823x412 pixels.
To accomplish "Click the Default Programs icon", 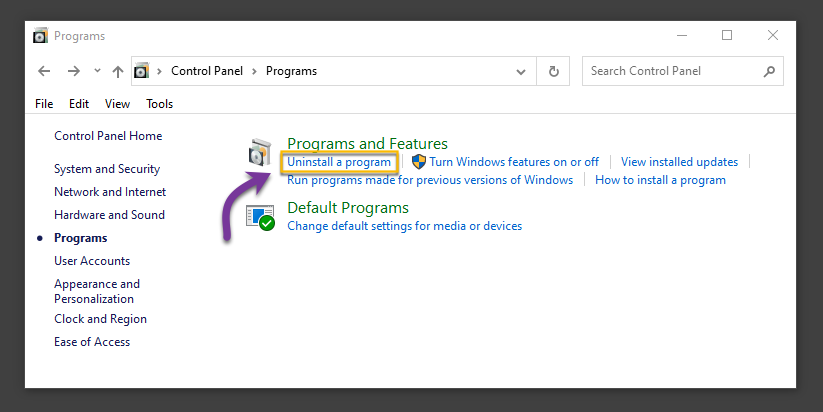I will coord(260,217).
